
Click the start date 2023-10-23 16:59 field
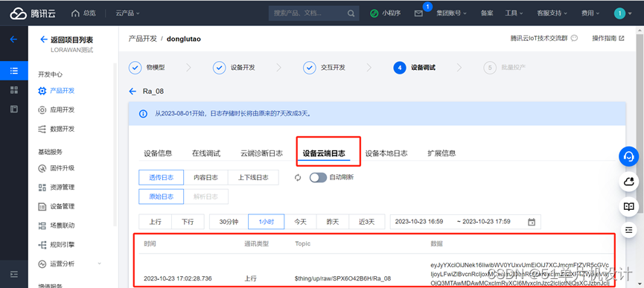coord(419,222)
